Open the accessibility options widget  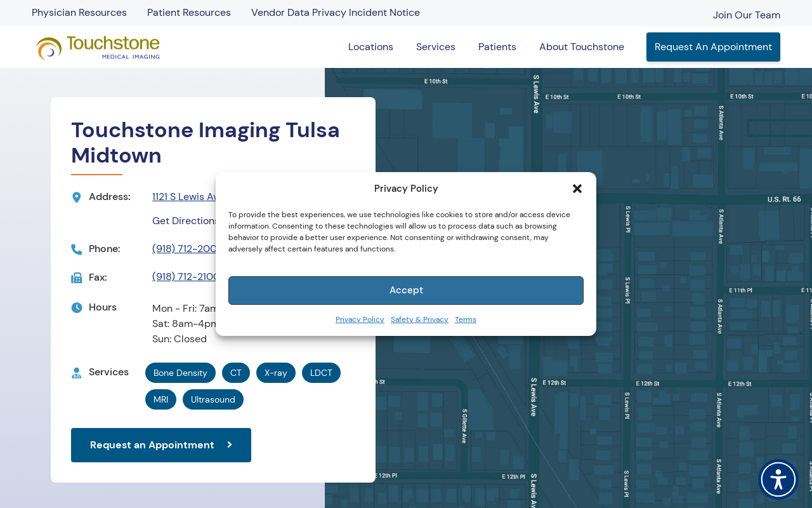click(x=778, y=479)
